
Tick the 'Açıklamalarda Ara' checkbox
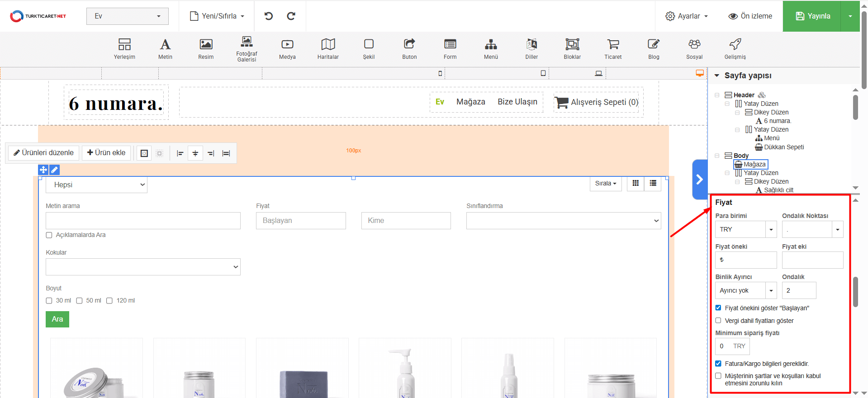point(49,235)
